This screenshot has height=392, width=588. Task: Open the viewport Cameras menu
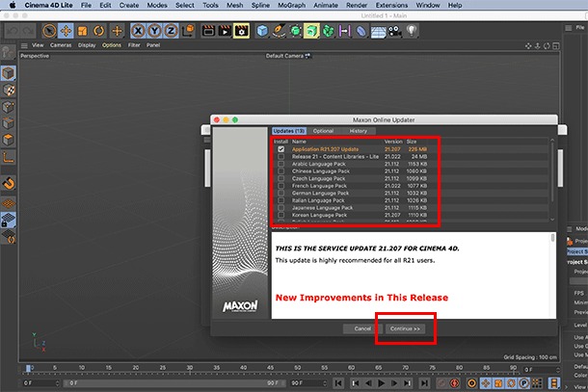pos(61,45)
